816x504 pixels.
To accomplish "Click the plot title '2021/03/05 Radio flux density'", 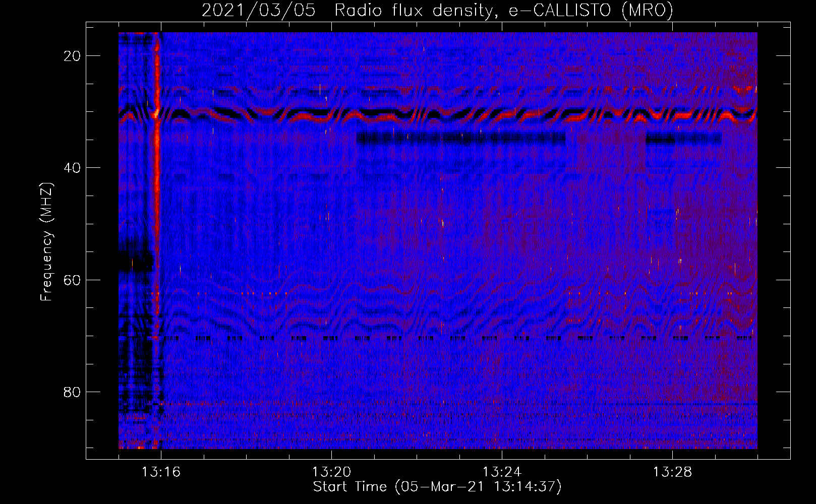I will (437, 10).
